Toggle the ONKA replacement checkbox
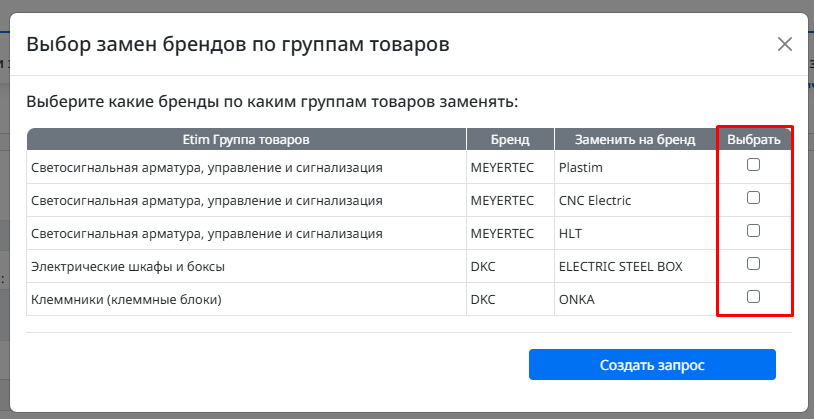 tap(753, 296)
